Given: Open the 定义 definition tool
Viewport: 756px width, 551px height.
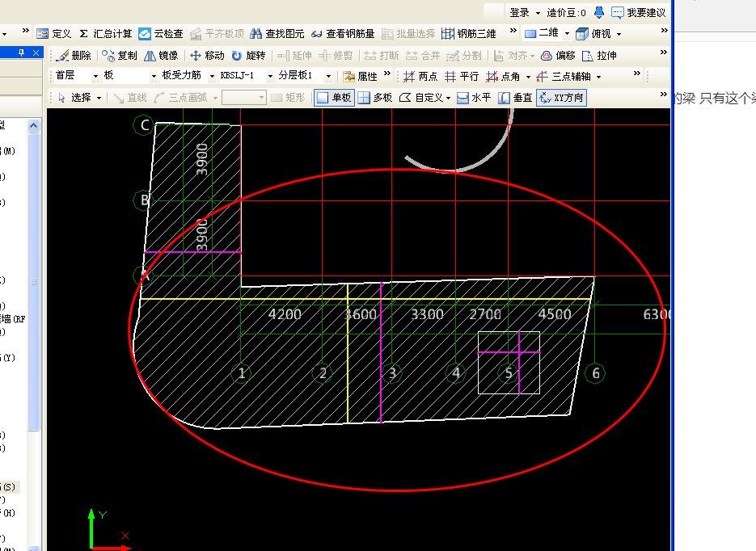Looking at the screenshot, I should (54, 34).
